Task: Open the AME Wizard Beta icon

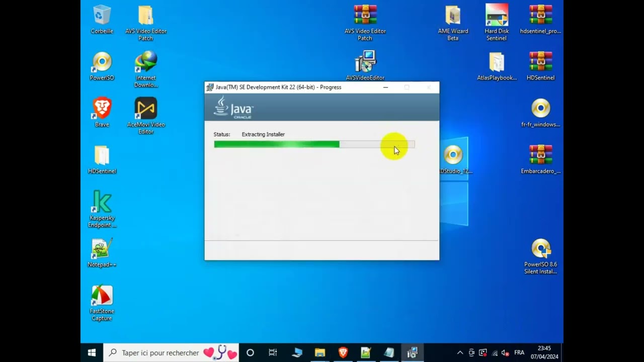Action: [453, 23]
